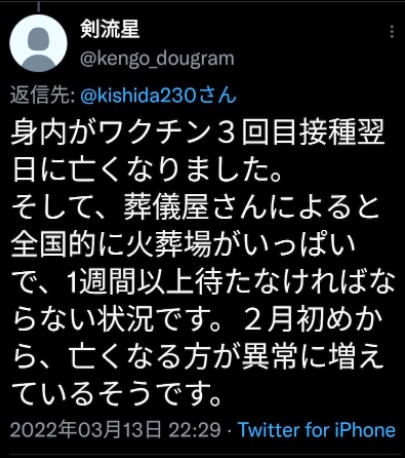Click the dot separator before Twitter for iPhone

pos(230,431)
